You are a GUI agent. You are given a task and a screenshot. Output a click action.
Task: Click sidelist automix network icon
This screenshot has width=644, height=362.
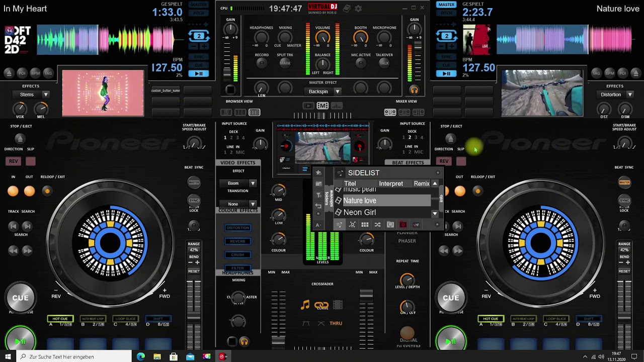pos(352,225)
